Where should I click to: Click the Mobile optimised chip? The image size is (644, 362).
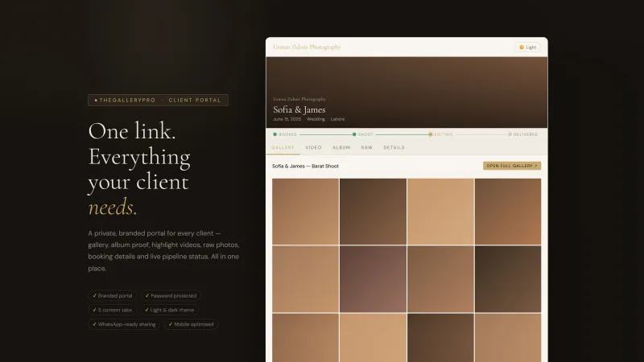click(x=191, y=324)
